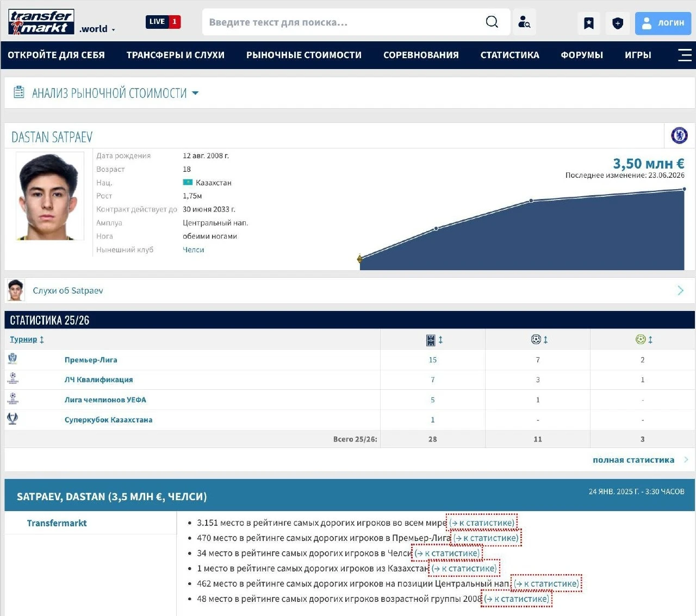
Task: Open the .world domain dropdown
Action: [x=97, y=29]
